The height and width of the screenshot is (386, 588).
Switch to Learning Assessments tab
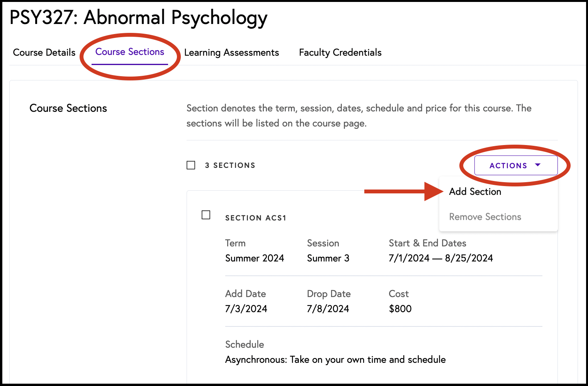pyautogui.click(x=231, y=53)
